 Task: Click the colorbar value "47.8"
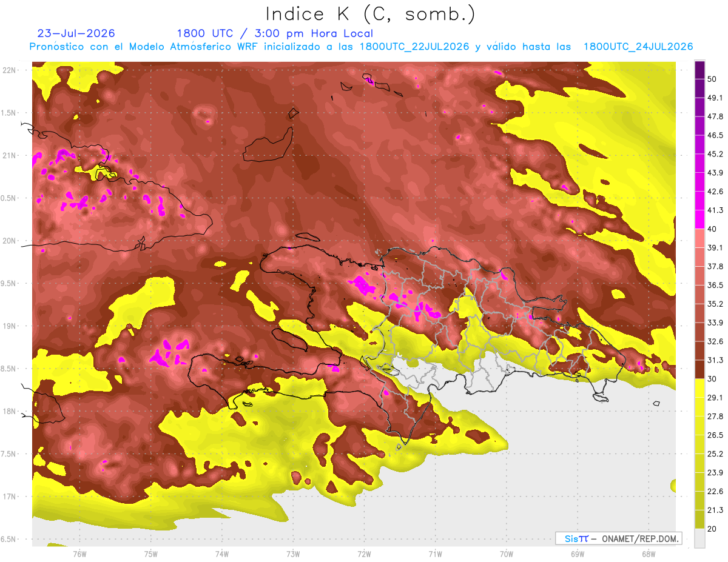tap(715, 116)
